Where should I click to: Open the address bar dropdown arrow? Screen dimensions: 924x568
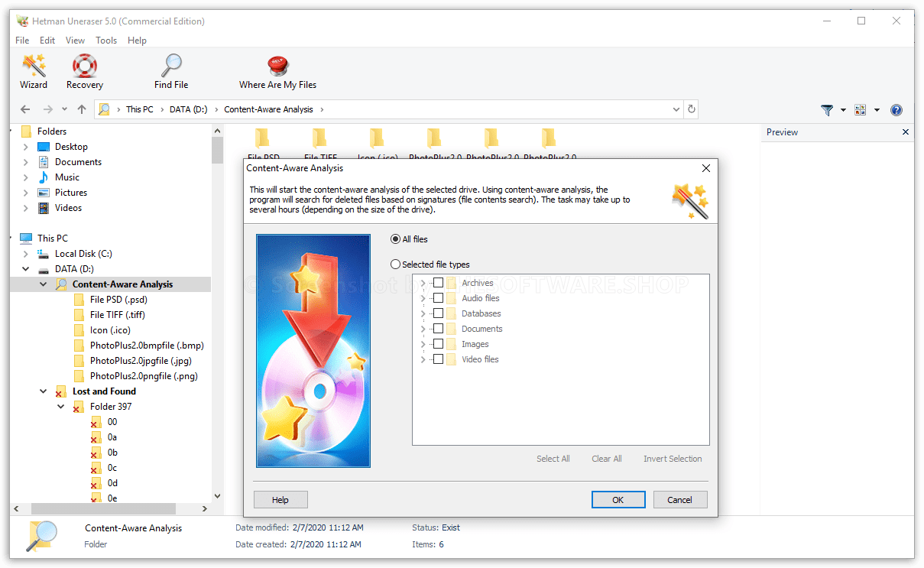[676, 109]
